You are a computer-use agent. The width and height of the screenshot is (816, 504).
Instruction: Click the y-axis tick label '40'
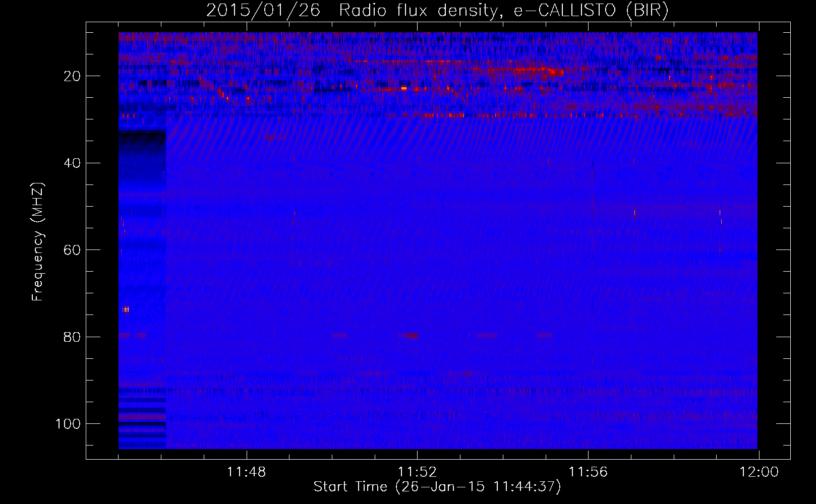click(x=72, y=163)
